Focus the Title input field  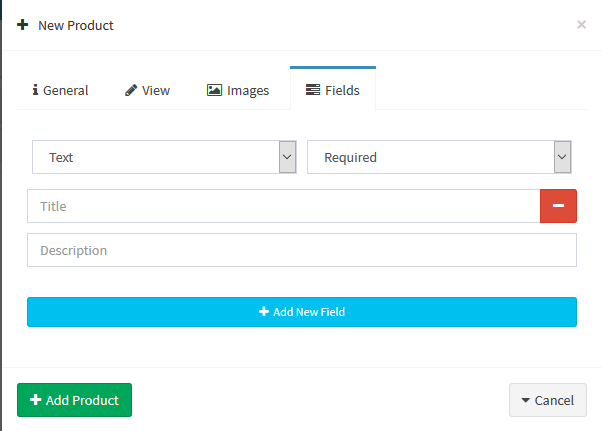click(x=284, y=206)
